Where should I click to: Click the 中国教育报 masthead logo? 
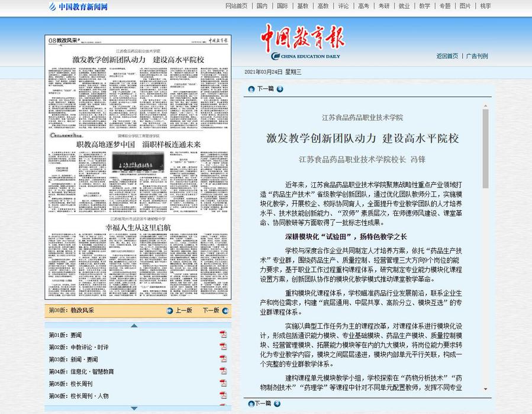point(302,41)
